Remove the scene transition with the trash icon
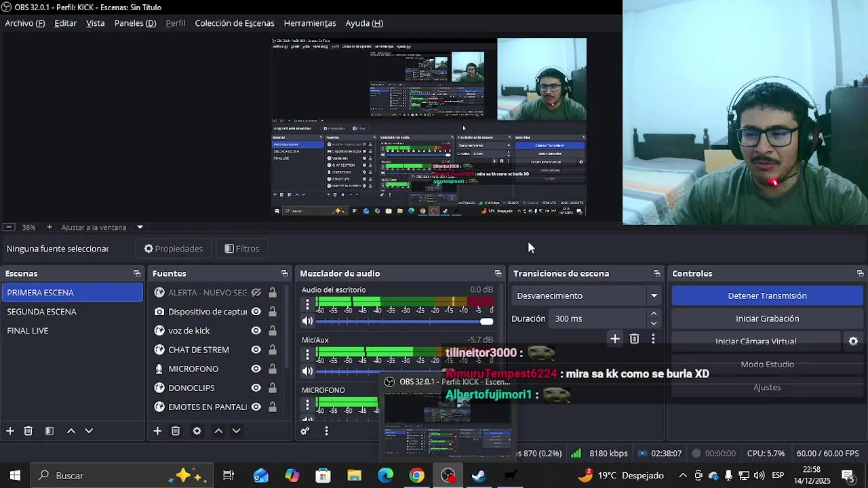This screenshot has height=488, width=868. (x=634, y=339)
